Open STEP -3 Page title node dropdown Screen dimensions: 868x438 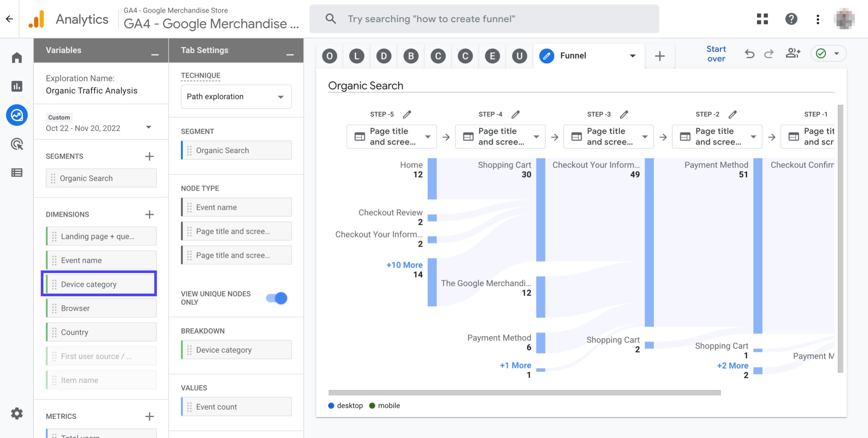click(x=608, y=137)
